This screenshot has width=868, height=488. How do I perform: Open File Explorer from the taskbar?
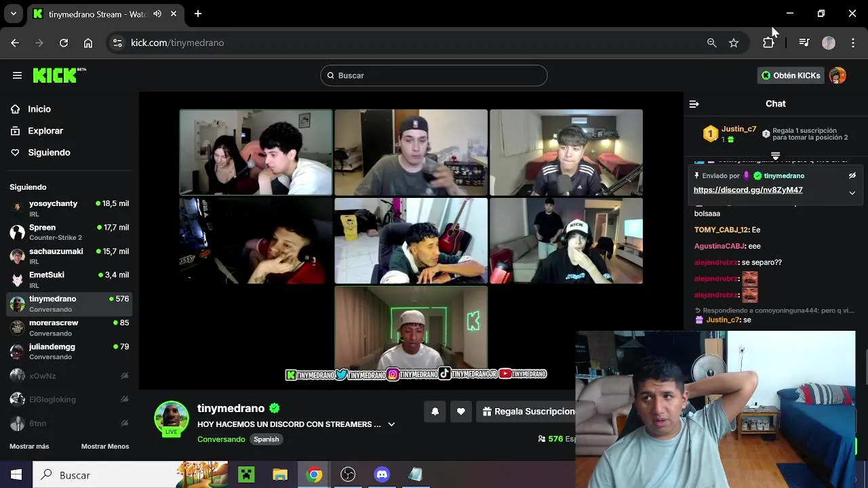coord(280,475)
